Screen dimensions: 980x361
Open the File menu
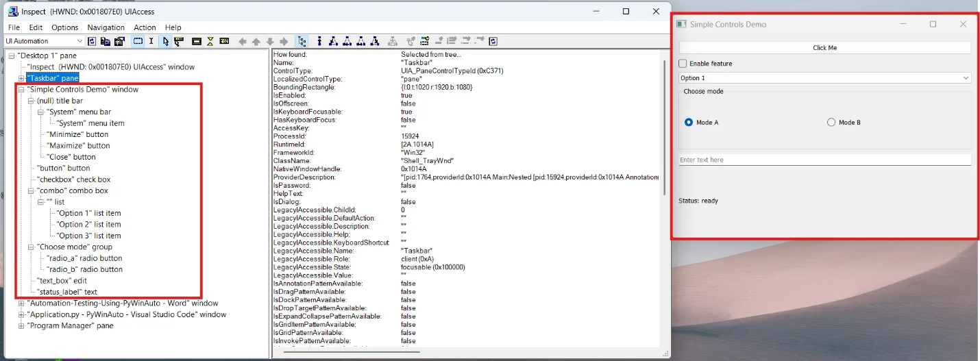[x=14, y=27]
